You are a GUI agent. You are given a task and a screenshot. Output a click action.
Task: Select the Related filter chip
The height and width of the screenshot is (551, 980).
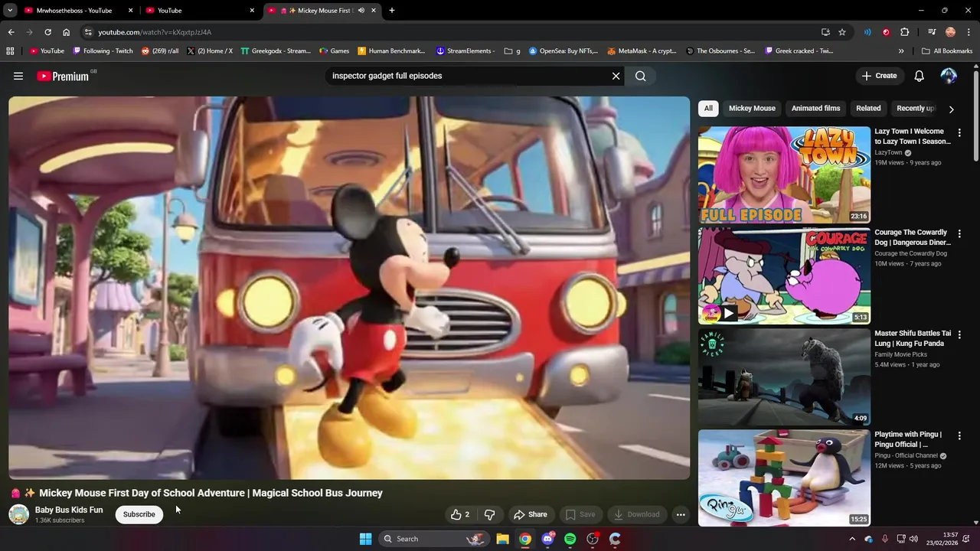(x=868, y=109)
